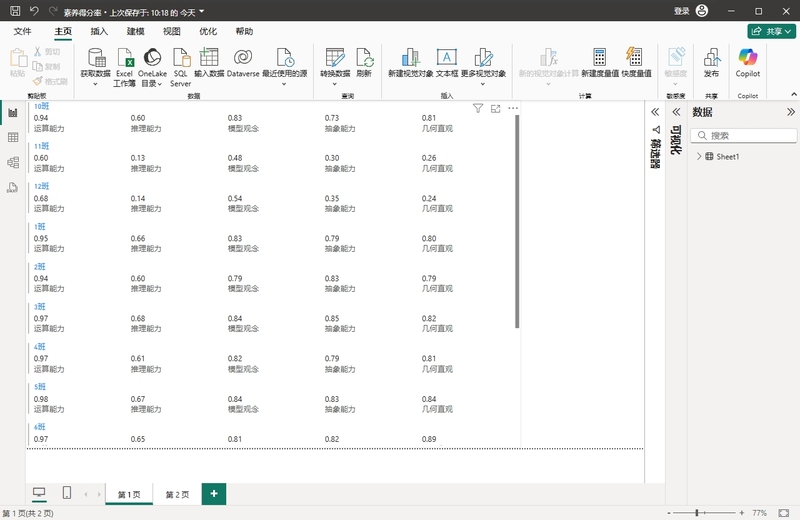The width and height of the screenshot is (800, 520).
Task: Click the Share (共享) button
Action: click(x=771, y=31)
